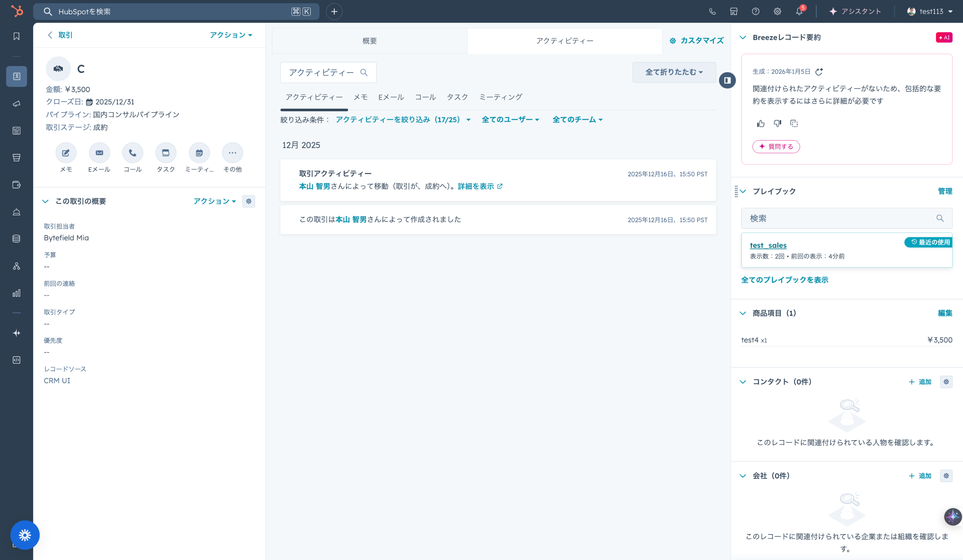Click the タスク create task icon
963x560 pixels.
166,153
